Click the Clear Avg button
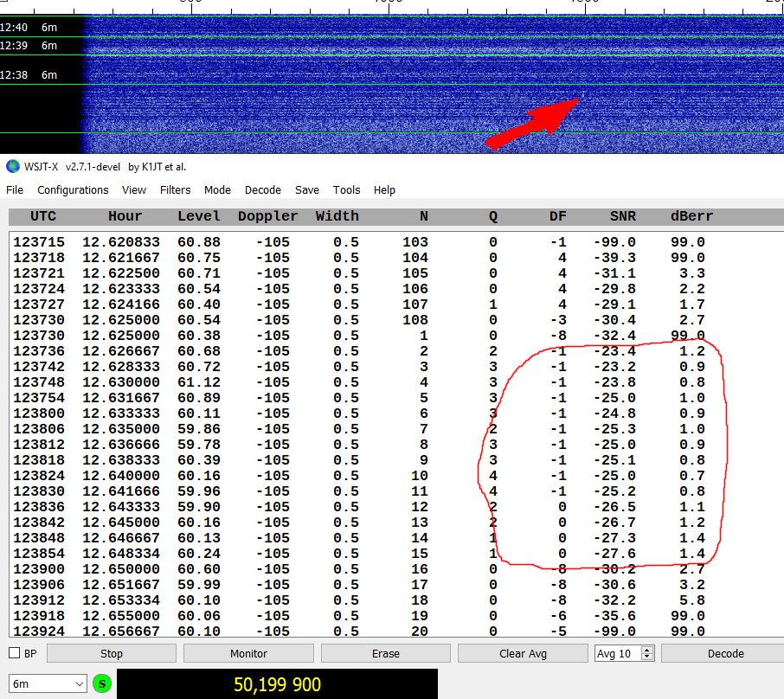This screenshot has width=784, height=699. click(x=523, y=653)
